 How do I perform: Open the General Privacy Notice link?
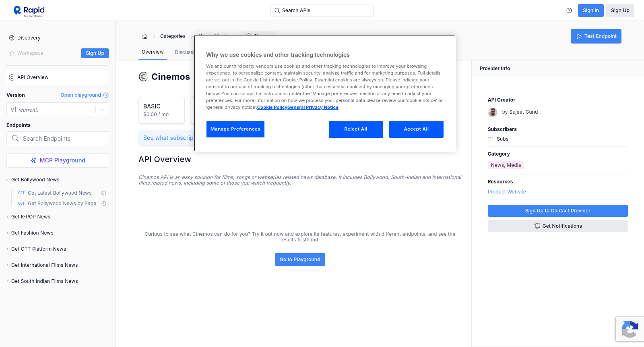click(313, 107)
